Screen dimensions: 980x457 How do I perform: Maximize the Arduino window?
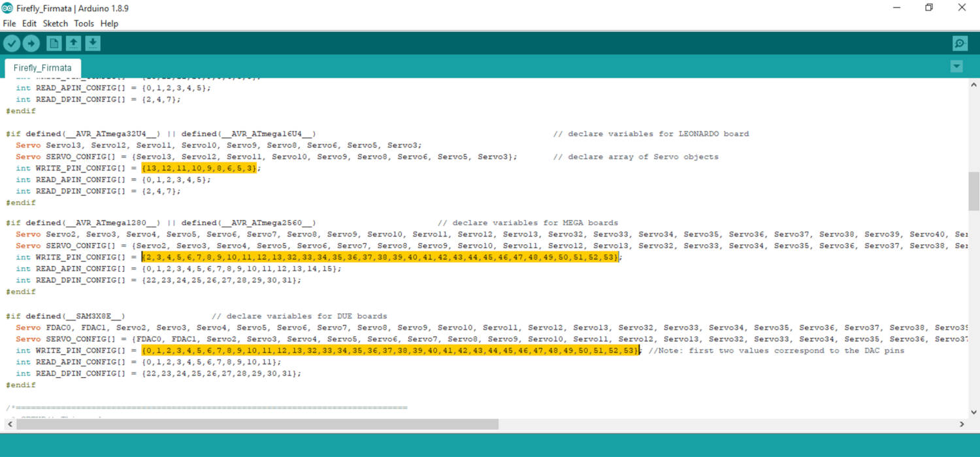928,8
